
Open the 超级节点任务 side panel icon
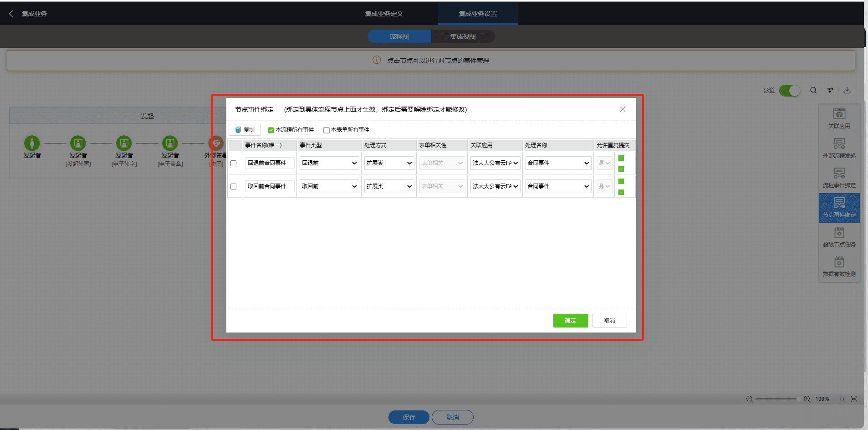[839, 237]
